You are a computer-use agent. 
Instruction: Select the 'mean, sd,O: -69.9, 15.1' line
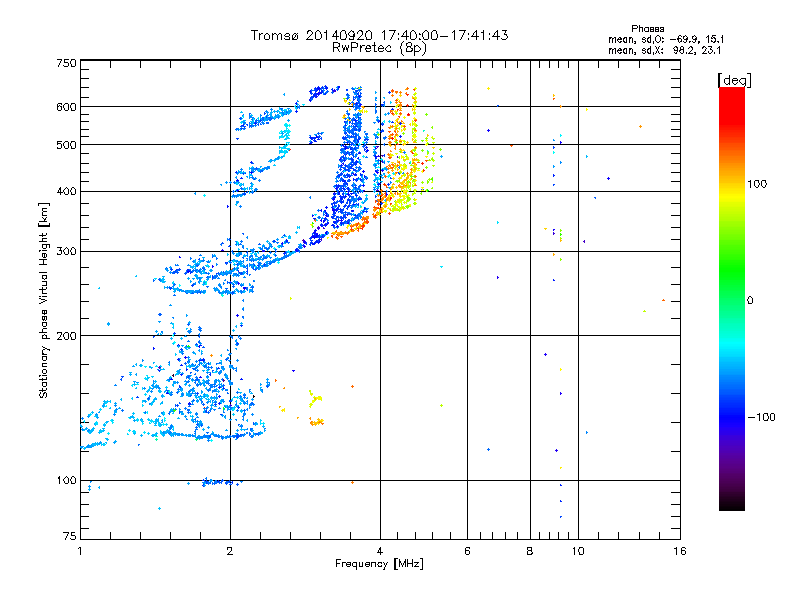[x=666, y=39]
